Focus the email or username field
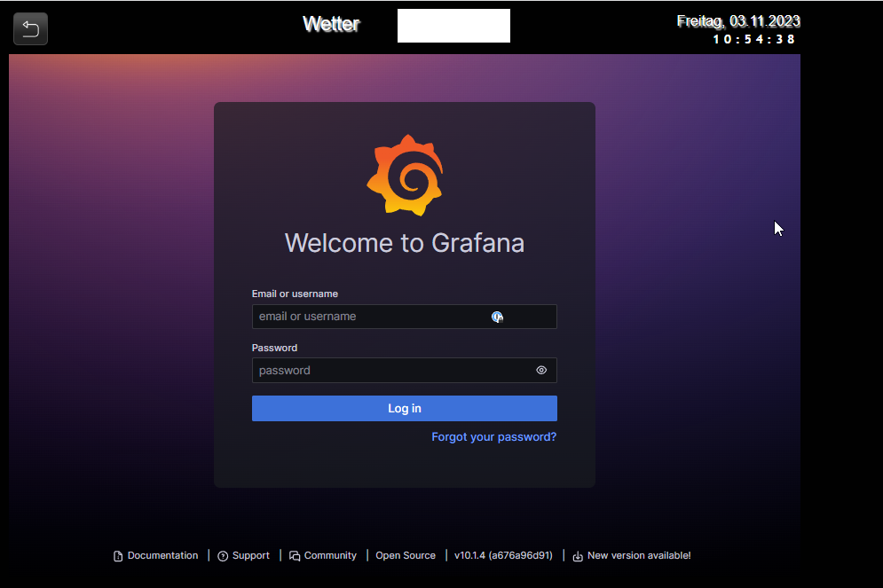 [x=405, y=317]
